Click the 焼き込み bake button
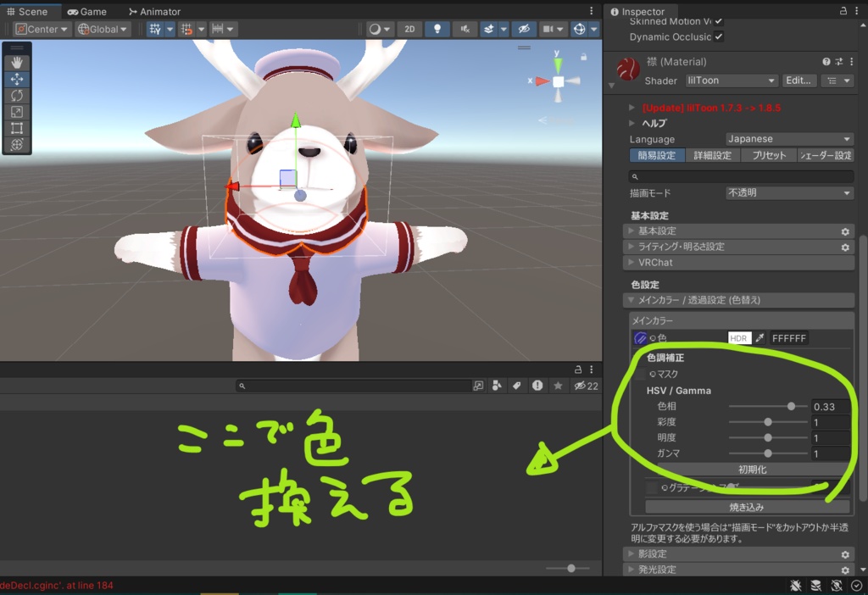The image size is (868, 595). [x=747, y=507]
